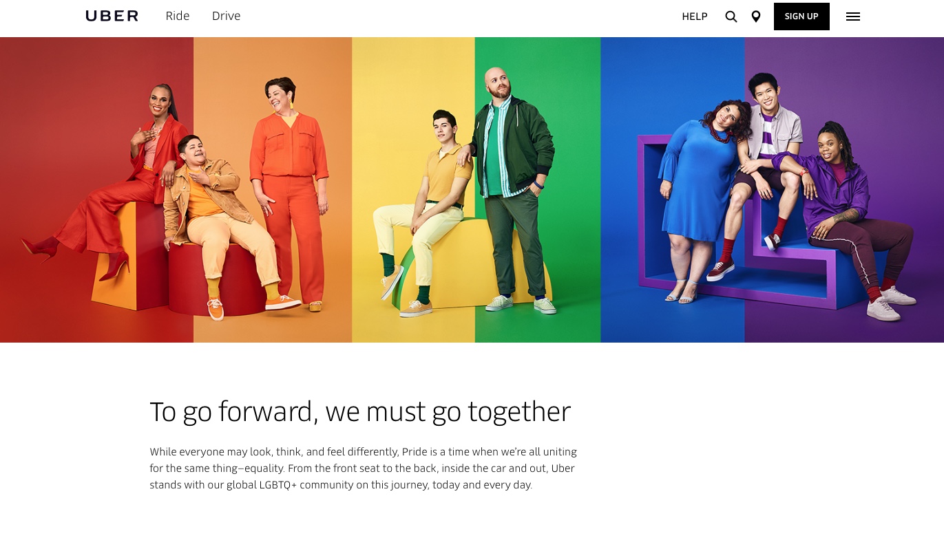Open the hamburger menu icon

(x=853, y=17)
